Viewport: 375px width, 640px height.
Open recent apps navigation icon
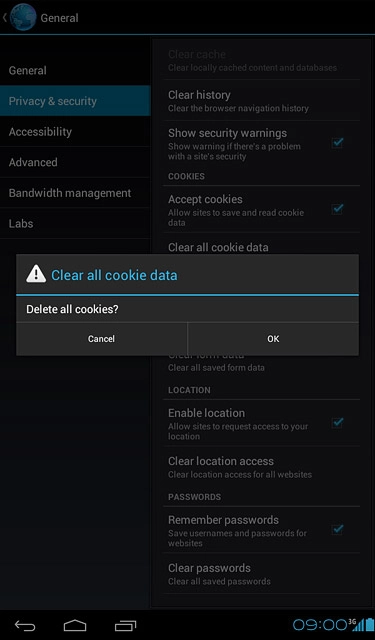point(125,625)
